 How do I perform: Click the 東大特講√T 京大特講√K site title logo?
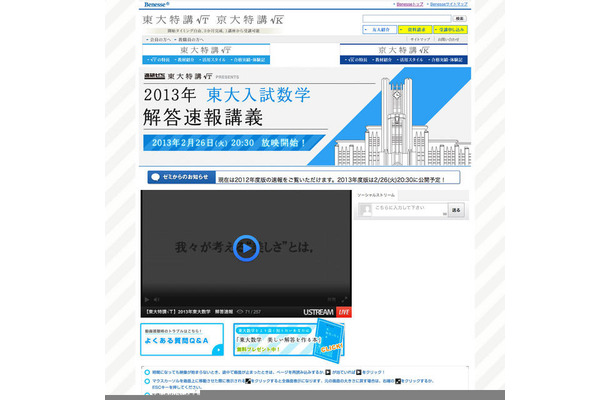(x=213, y=19)
